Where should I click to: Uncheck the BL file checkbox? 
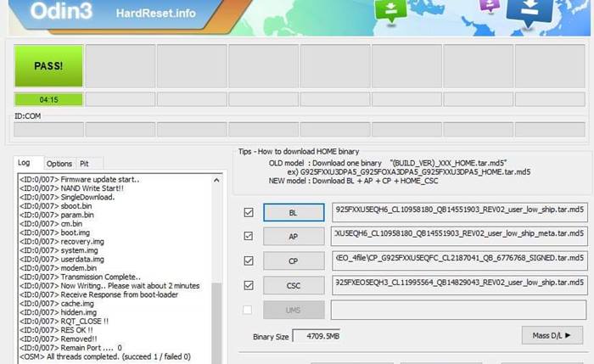(x=249, y=212)
